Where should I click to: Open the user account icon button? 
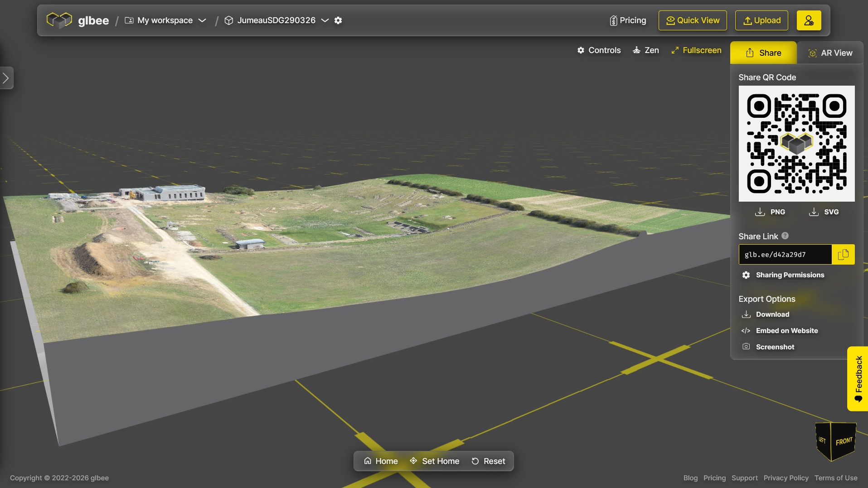809,20
